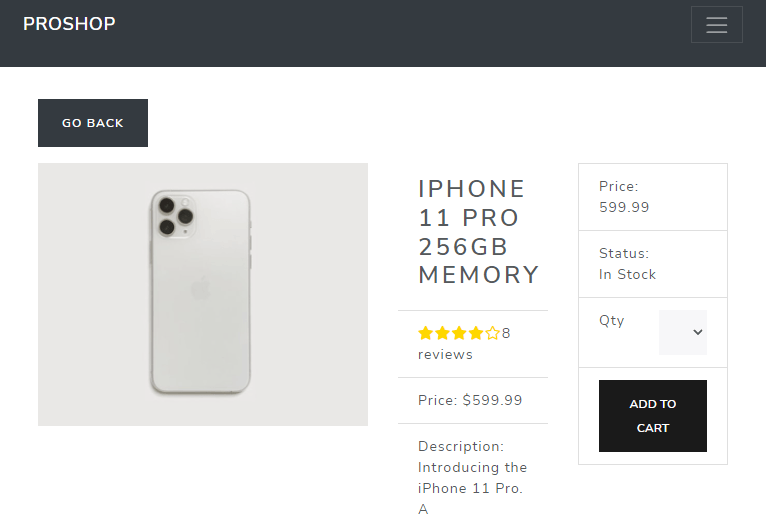Click the 8 reviews text
The image size is (766, 520).
click(x=445, y=354)
